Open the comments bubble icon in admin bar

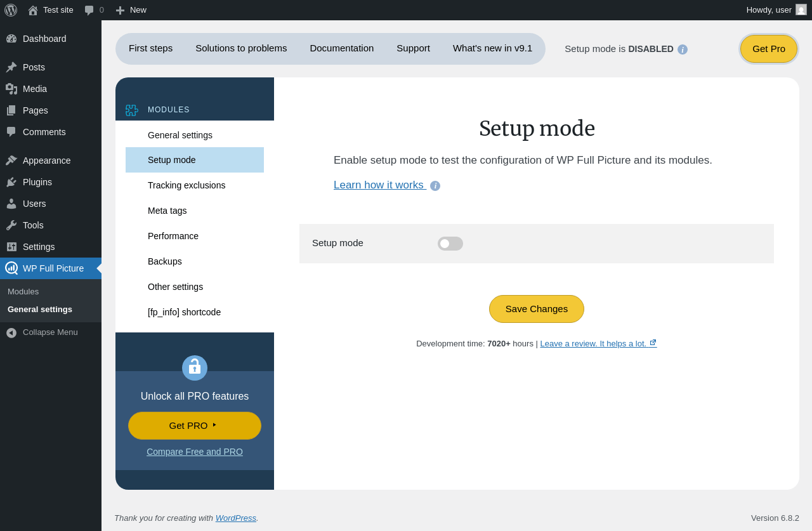tap(89, 10)
